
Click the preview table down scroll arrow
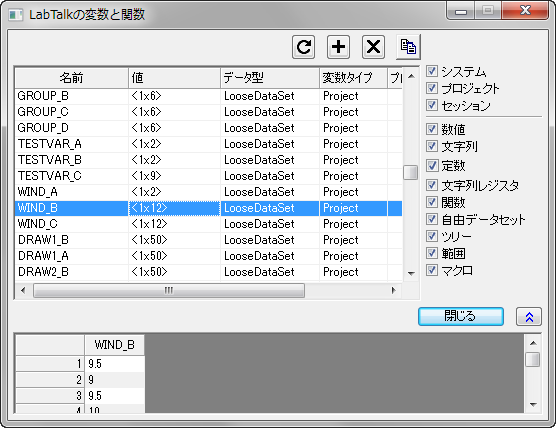(533, 405)
